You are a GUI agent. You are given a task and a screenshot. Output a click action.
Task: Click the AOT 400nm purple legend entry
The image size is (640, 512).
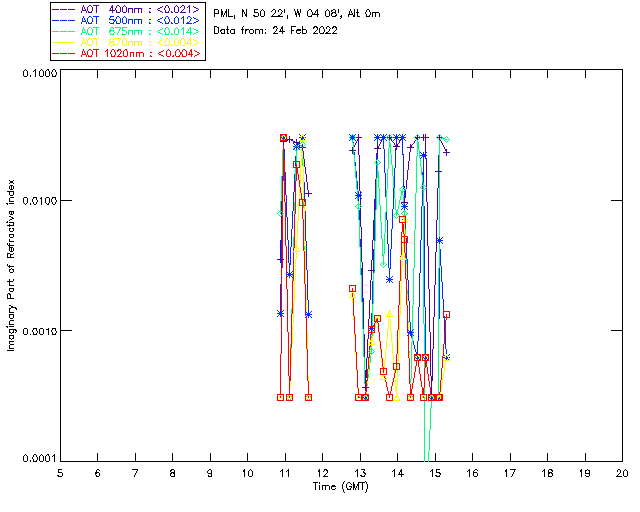coord(127,8)
